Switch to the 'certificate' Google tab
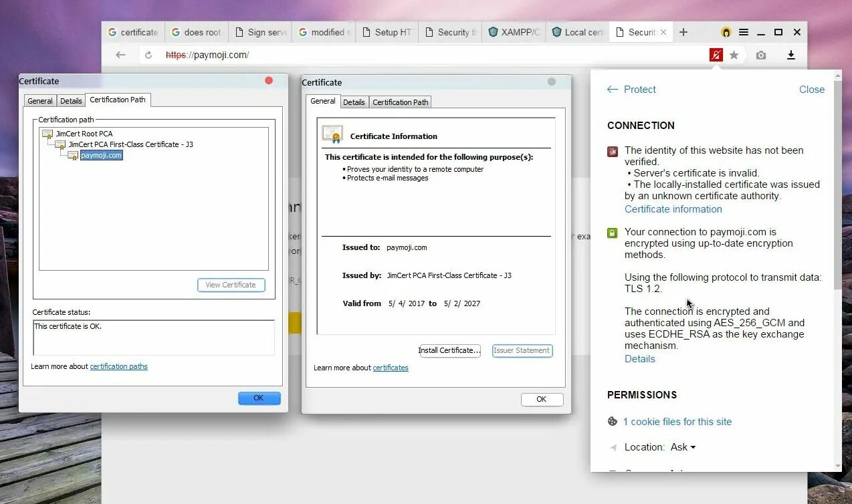This screenshot has width=852, height=504. (132, 32)
